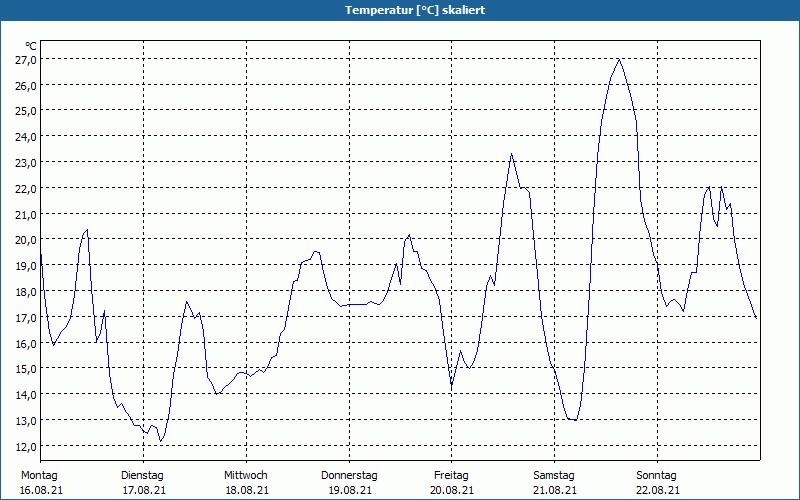Click the Freitag day label
The height and width of the screenshot is (500, 800).
(452, 475)
